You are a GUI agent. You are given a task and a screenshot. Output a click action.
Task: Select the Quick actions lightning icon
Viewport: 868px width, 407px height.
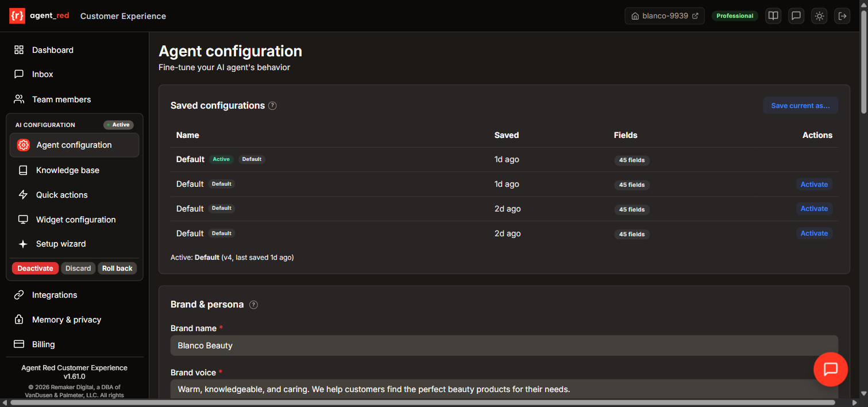coord(23,194)
